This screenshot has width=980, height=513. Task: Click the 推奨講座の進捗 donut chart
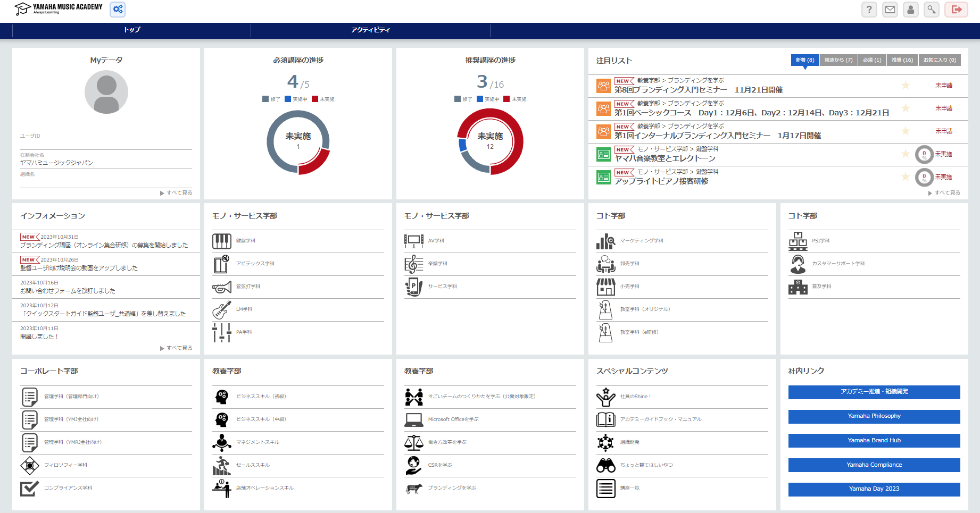click(490, 141)
